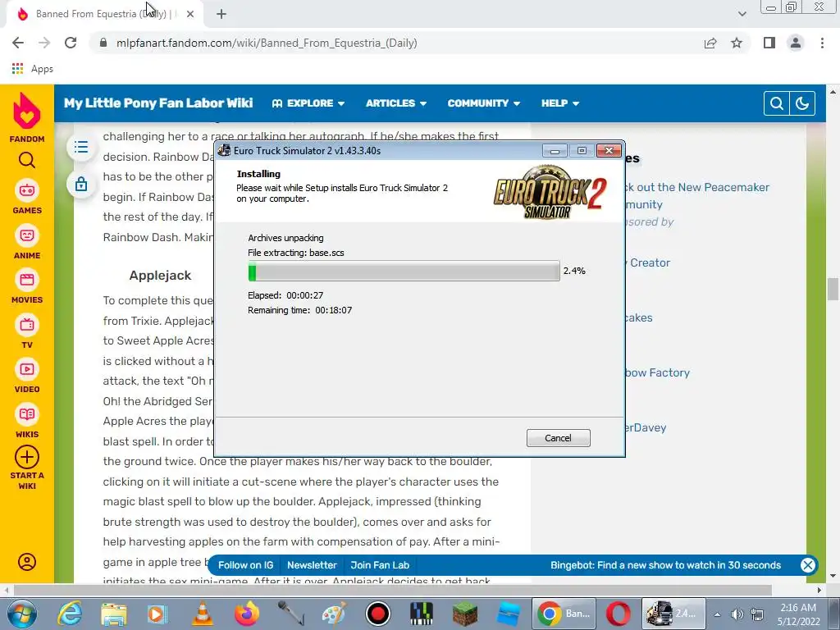Open the sidebar search magnifier icon
840x630 pixels.
point(27,160)
